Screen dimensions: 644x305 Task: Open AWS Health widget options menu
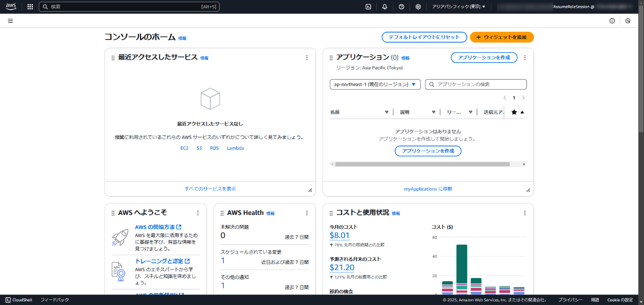[307, 213]
